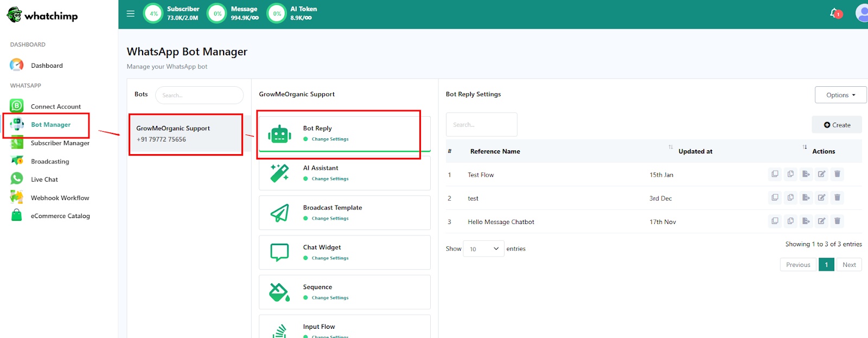
Task: Edit the Test Flow bot reply
Action: pyautogui.click(x=822, y=174)
